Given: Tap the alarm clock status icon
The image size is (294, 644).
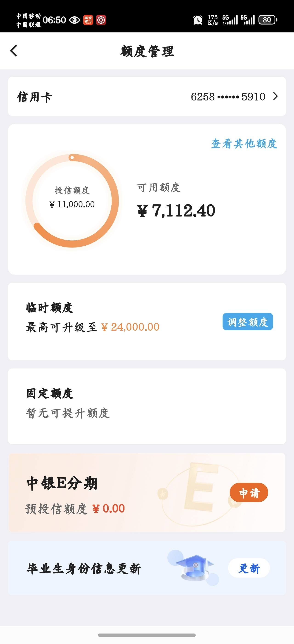Looking at the screenshot, I should pyautogui.click(x=198, y=20).
